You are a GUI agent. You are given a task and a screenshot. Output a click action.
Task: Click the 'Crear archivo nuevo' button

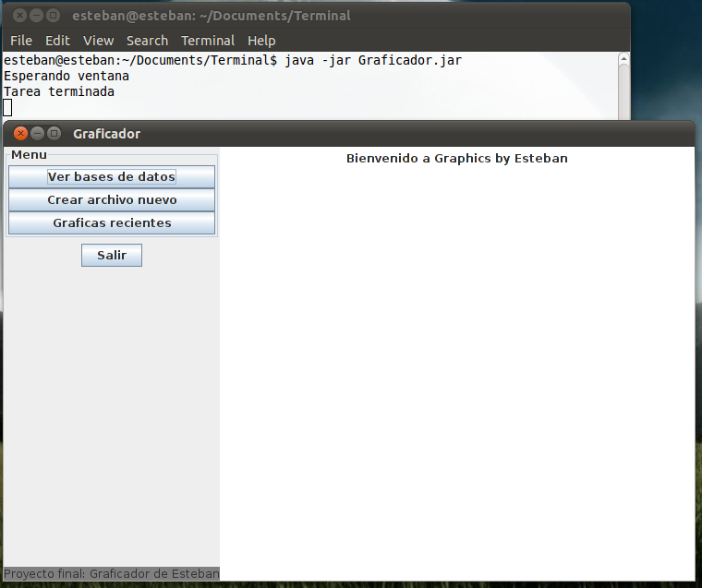click(112, 199)
